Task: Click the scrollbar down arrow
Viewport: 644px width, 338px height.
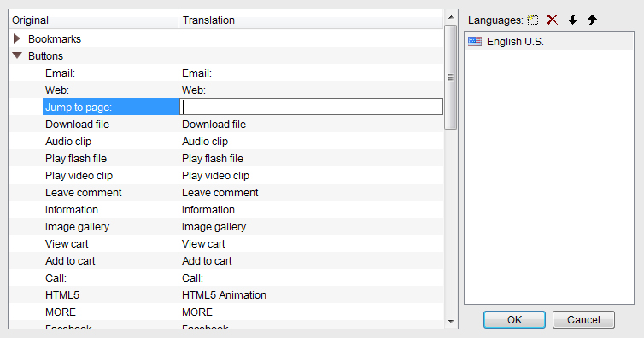Action: (451, 321)
